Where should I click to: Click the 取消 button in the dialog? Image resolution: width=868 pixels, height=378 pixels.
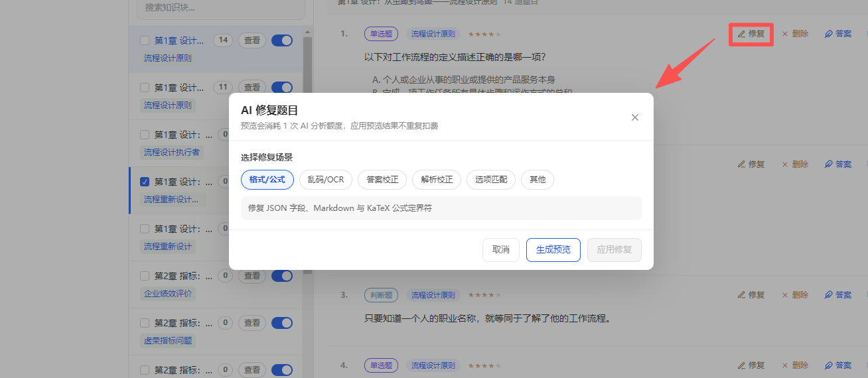click(x=501, y=250)
